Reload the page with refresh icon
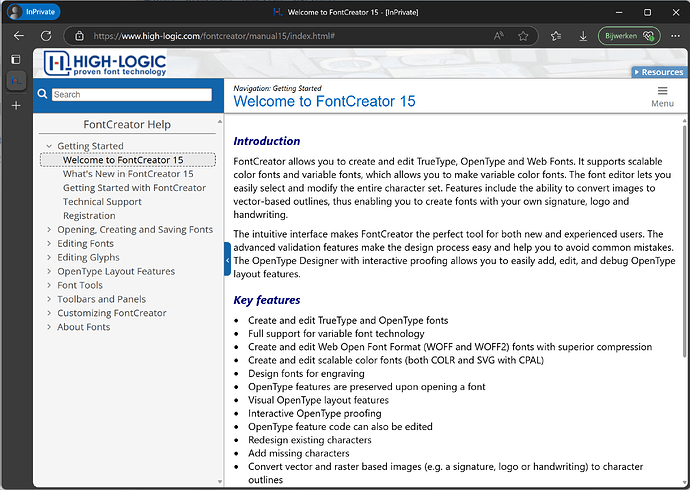This screenshot has height=490, width=690. click(46, 36)
